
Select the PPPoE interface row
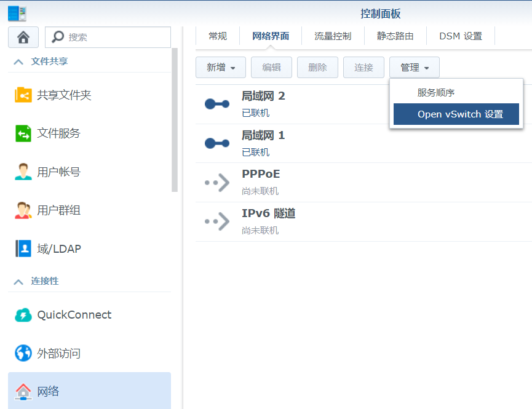(x=363, y=182)
